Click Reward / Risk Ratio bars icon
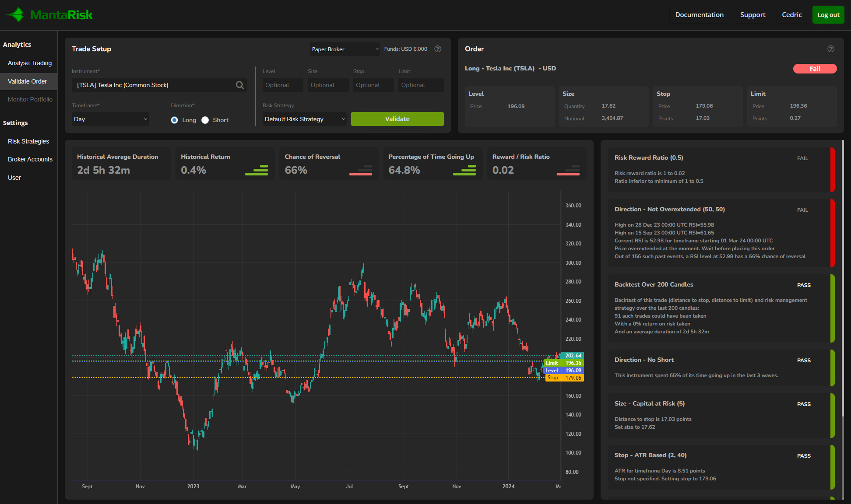 coord(568,170)
